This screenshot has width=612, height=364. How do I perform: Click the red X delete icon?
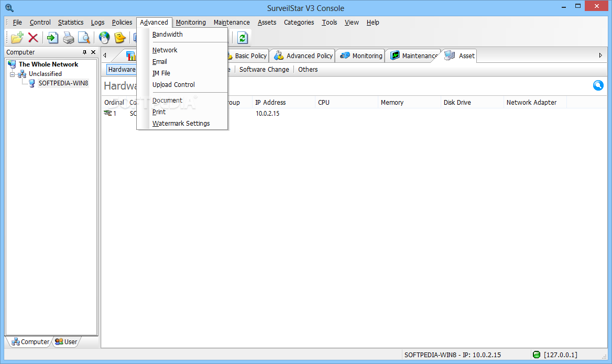(x=33, y=38)
